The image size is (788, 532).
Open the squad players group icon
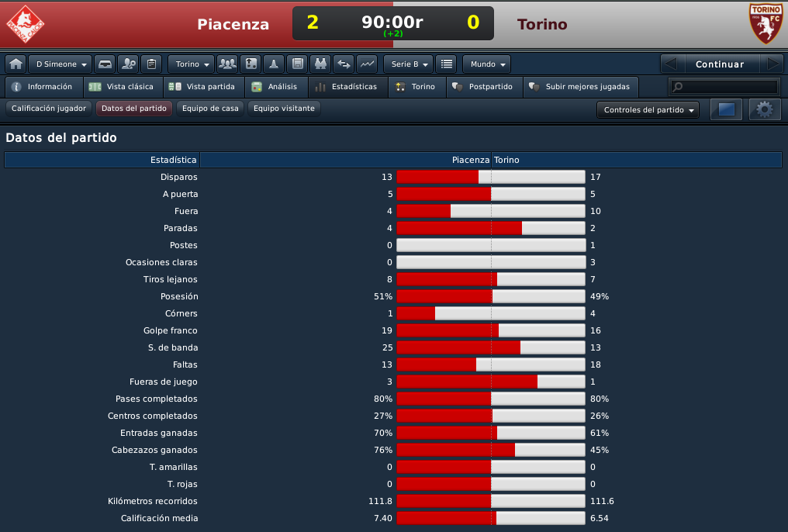(x=228, y=64)
